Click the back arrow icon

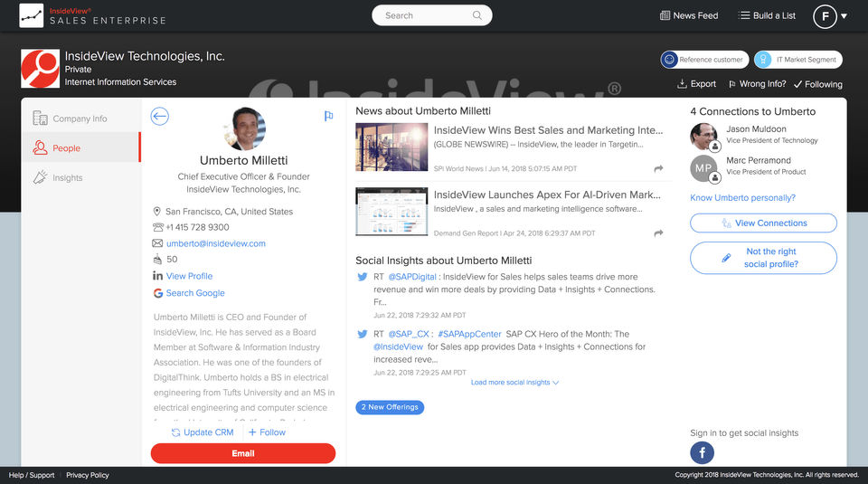(160, 116)
